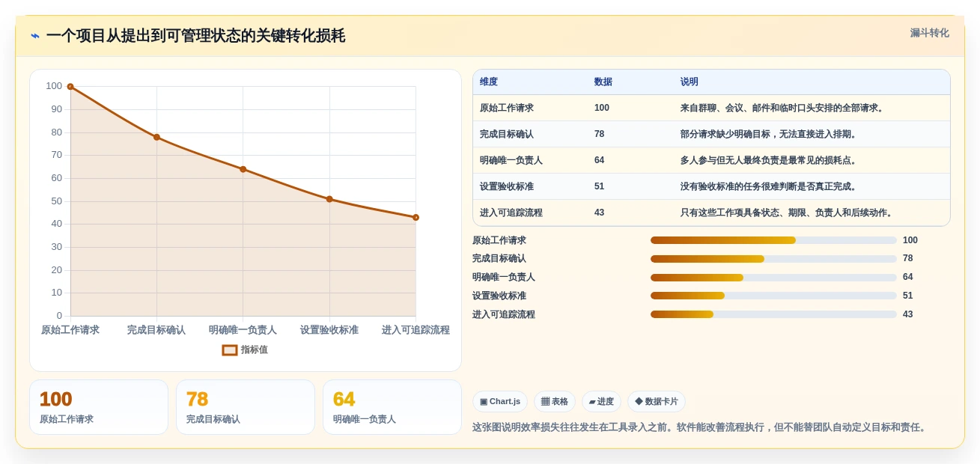Click the lightning icon beside the title

(35, 36)
